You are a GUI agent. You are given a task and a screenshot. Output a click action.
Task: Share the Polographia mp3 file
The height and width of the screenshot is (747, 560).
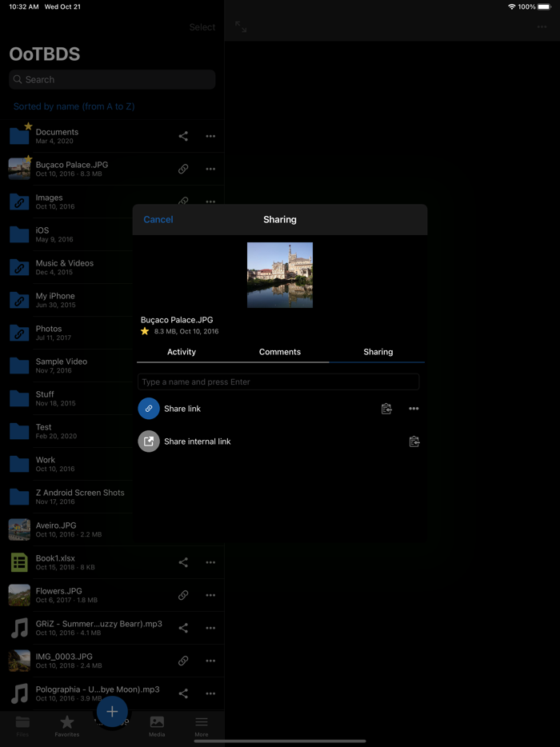point(183,693)
